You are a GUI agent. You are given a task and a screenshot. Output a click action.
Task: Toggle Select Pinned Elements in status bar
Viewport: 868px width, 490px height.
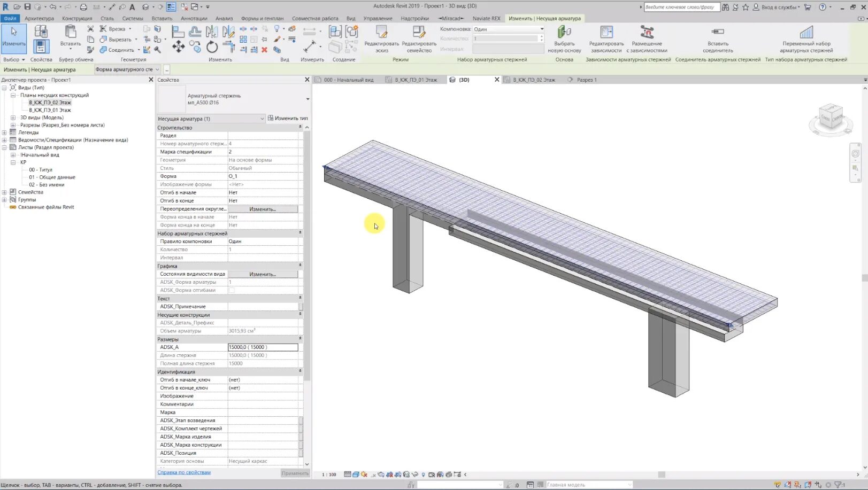[798, 485]
